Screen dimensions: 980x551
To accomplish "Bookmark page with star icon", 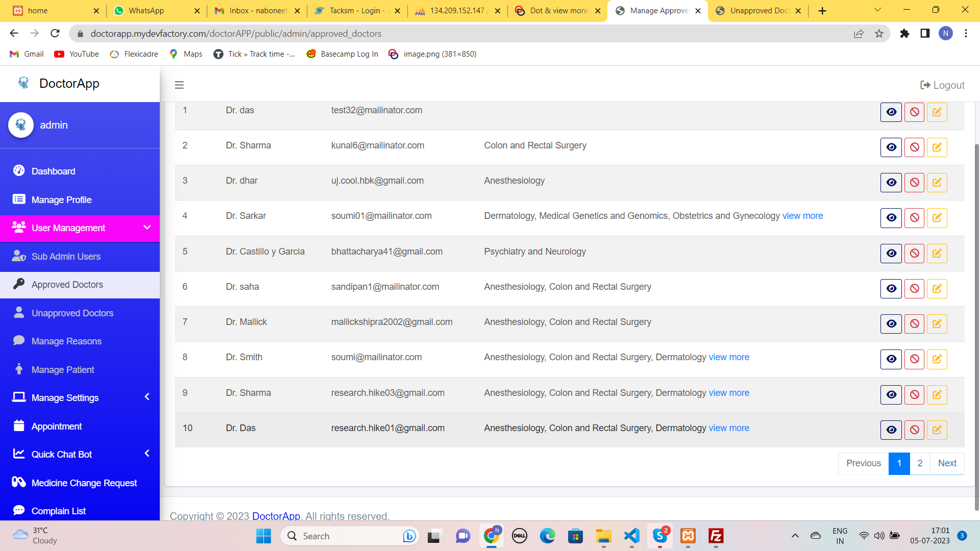I will (879, 34).
